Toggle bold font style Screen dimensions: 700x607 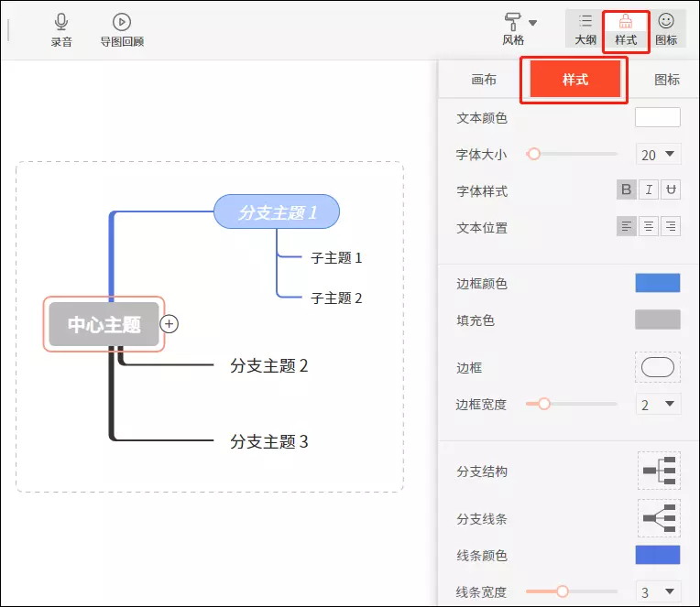click(x=627, y=190)
